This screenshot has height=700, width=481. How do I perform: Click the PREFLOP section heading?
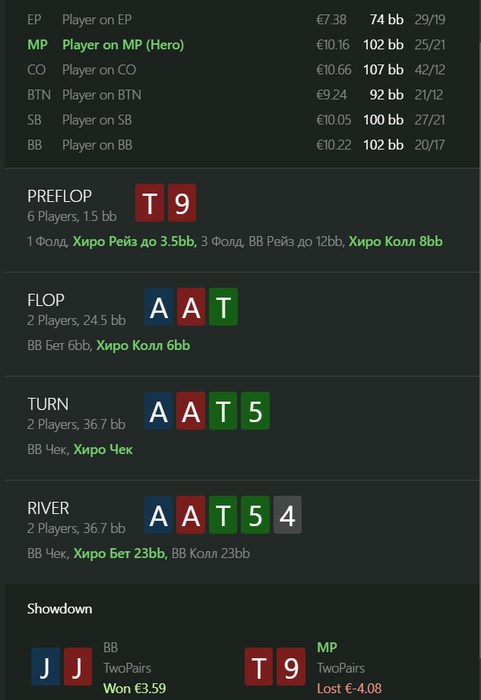[59, 196]
